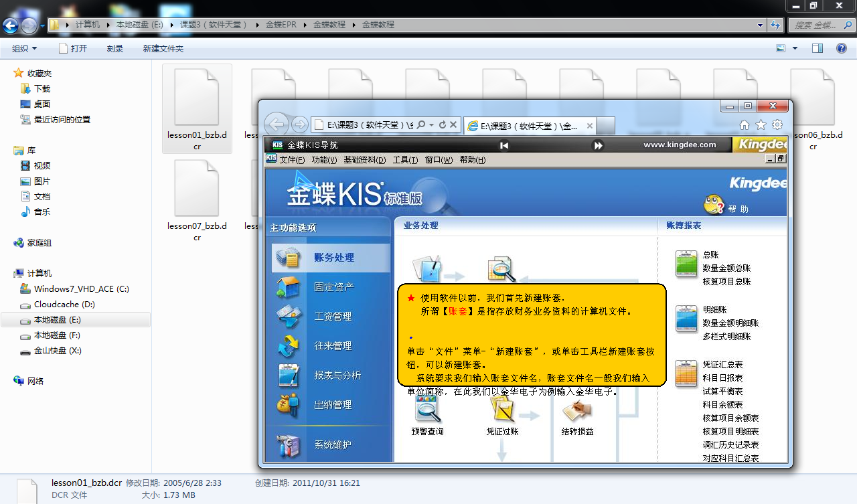Click the blue 明细账 ledger icon
This screenshot has height=504, width=857.
(686, 319)
